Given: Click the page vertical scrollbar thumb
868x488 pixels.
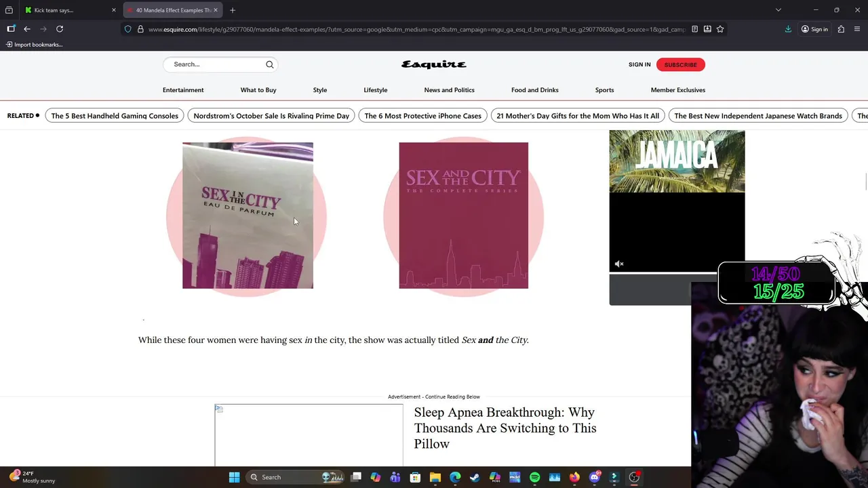Looking at the screenshot, I should tap(865, 182).
